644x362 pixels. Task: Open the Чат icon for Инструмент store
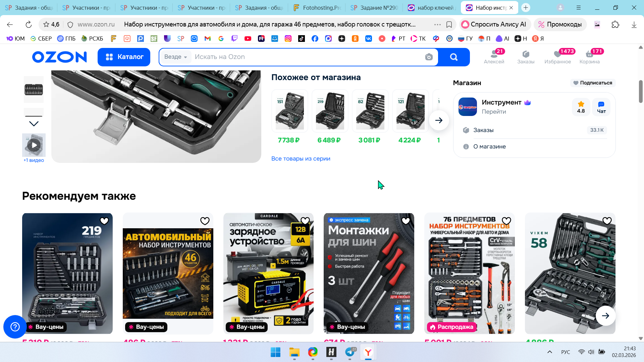(601, 107)
